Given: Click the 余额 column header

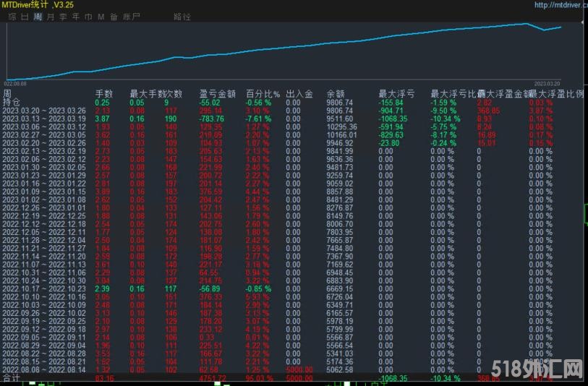Looking at the screenshot, I should tap(336, 94).
